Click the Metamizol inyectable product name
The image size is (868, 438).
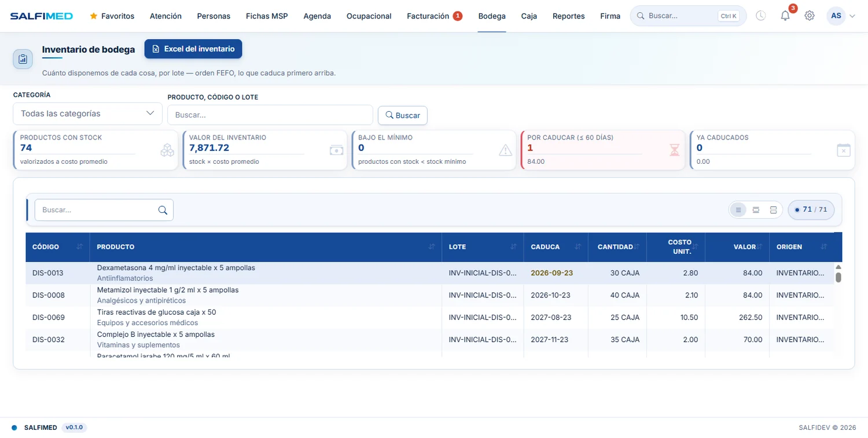pos(168,290)
